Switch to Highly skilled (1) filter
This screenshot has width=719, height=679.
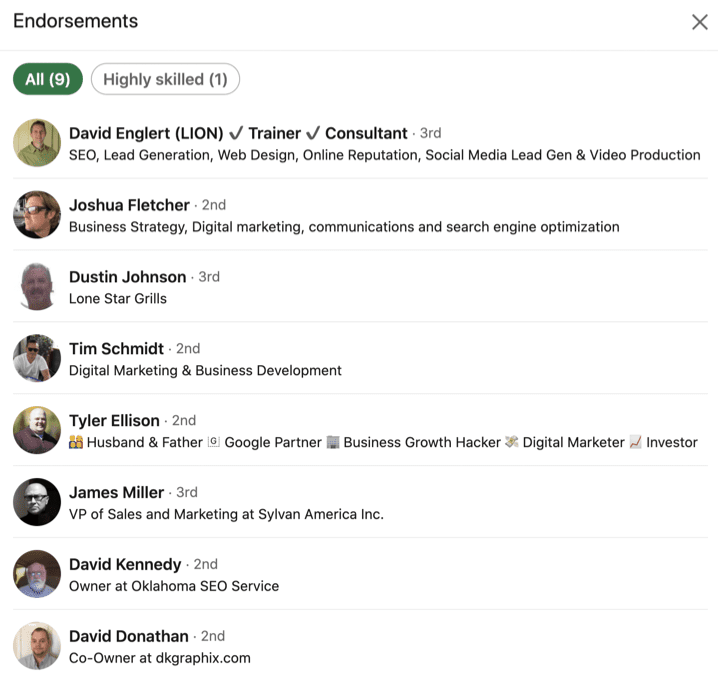tap(165, 79)
